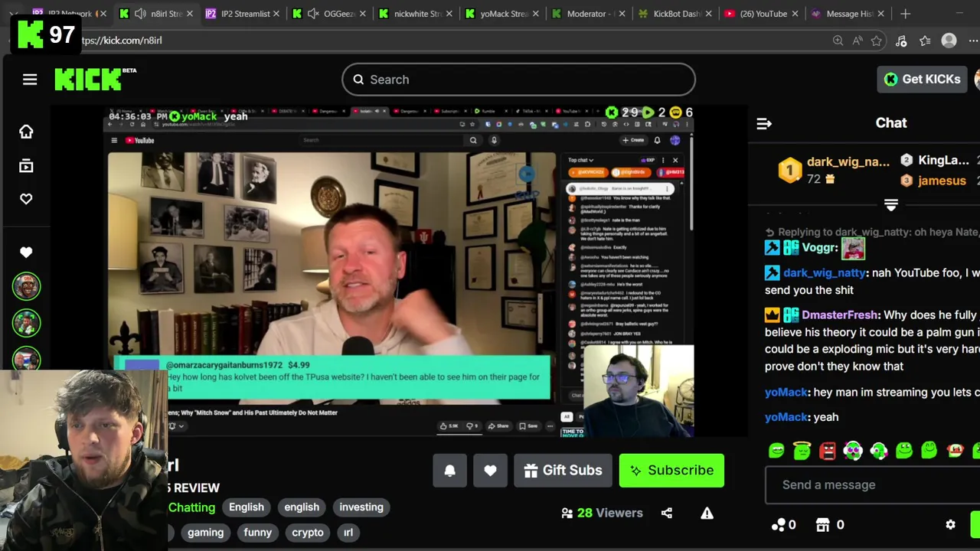This screenshot has width=980, height=551.
Task: Expand the chat leaderboard with the chevron handle
Action: tap(890, 205)
